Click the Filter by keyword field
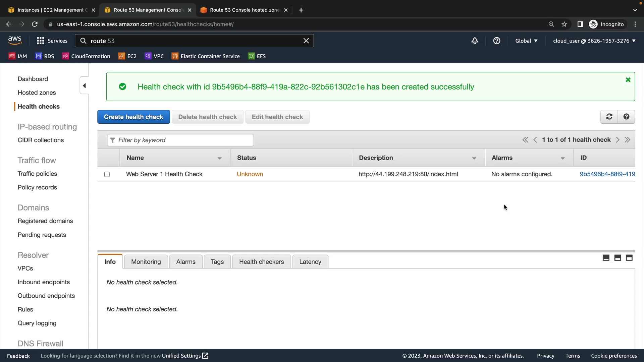This screenshot has width=644, height=362. pos(180,140)
